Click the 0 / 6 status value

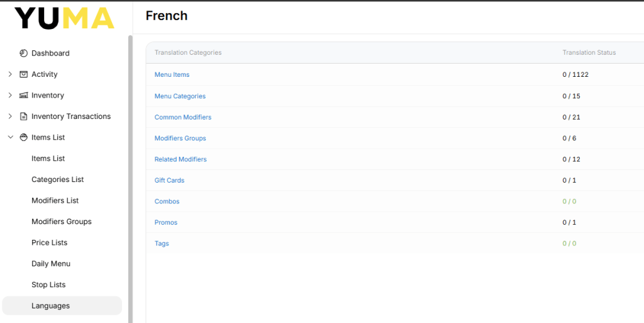click(569, 138)
